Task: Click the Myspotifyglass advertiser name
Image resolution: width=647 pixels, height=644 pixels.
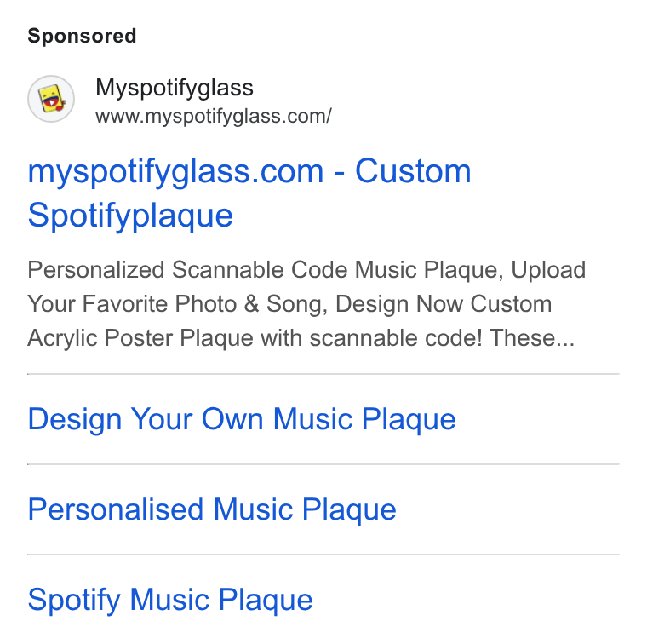Action: tap(175, 88)
